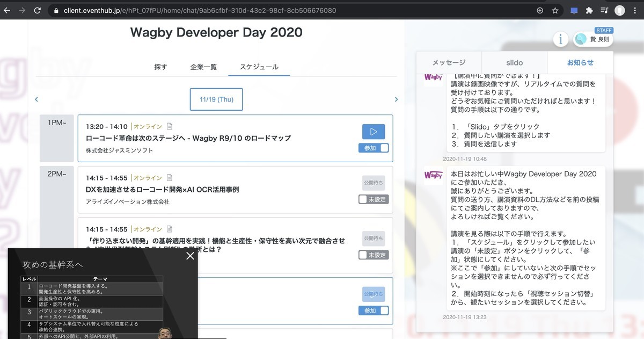Click company name 株式会社ジャスミンソフト

pyautogui.click(x=119, y=150)
